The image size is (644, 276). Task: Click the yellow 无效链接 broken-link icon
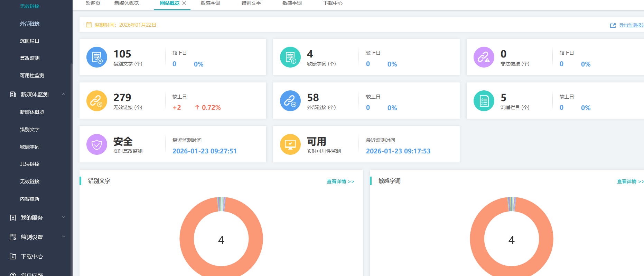tap(97, 101)
